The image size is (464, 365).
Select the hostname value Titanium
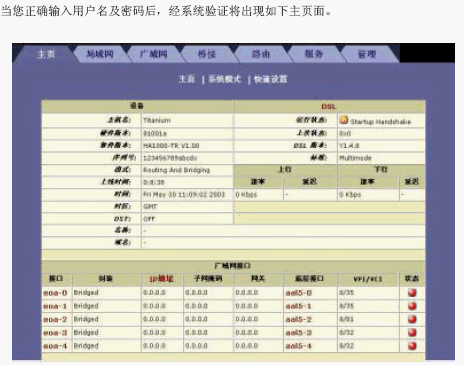pyautogui.click(x=157, y=120)
